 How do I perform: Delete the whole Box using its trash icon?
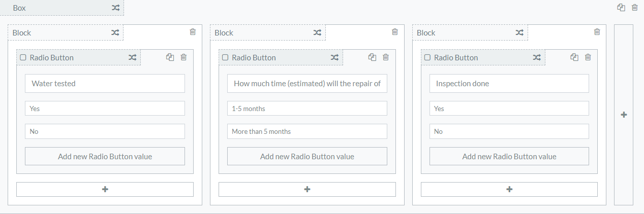[x=634, y=8]
